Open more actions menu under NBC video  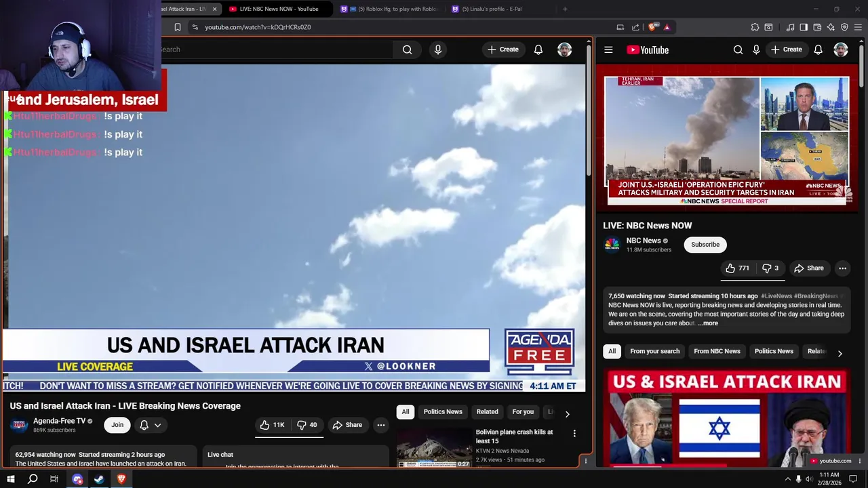point(842,268)
